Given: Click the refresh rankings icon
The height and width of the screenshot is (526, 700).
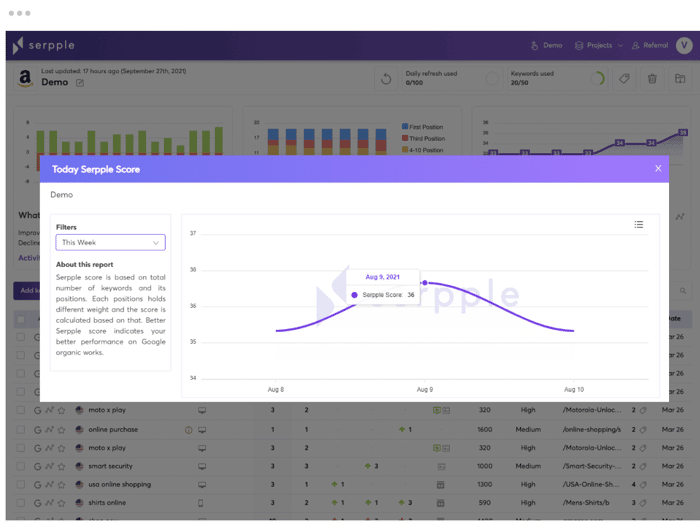Looking at the screenshot, I should (x=386, y=79).
